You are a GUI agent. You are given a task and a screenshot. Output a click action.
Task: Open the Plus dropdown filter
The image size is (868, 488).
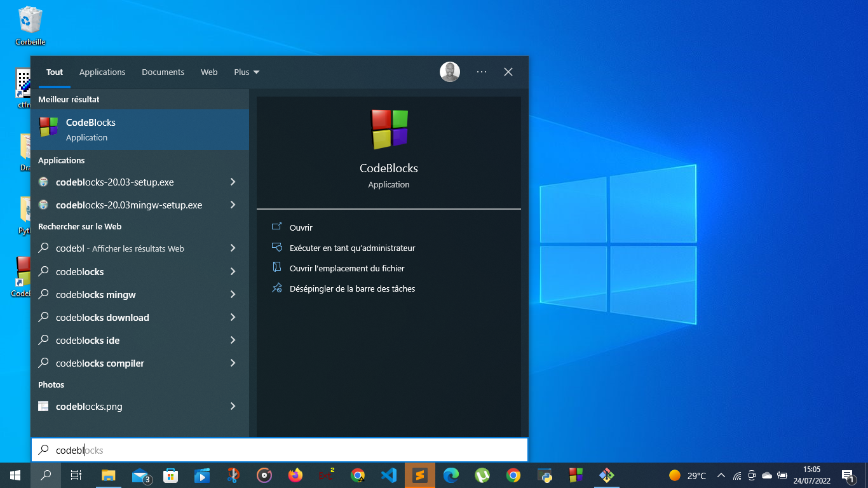(247, 72)
